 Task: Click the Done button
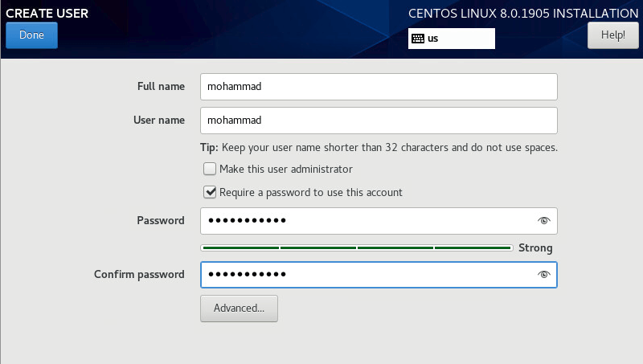point(31,35)
